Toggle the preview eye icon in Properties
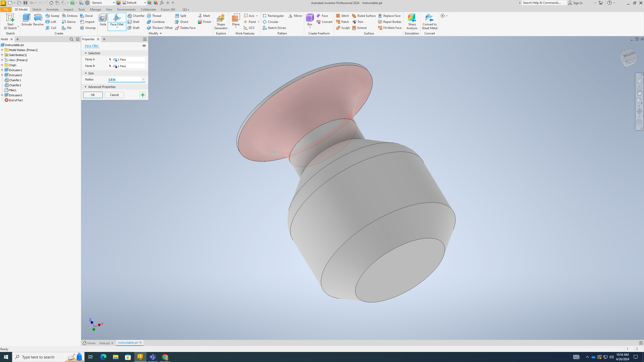The width and height of the screenshot is (644, 362). pos(144,46)
